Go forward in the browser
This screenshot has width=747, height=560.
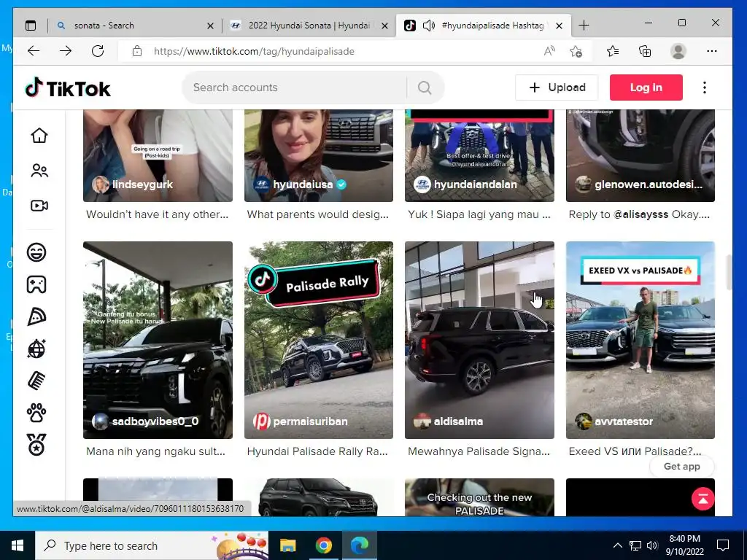pyautogui.click(x=66, y=51)
